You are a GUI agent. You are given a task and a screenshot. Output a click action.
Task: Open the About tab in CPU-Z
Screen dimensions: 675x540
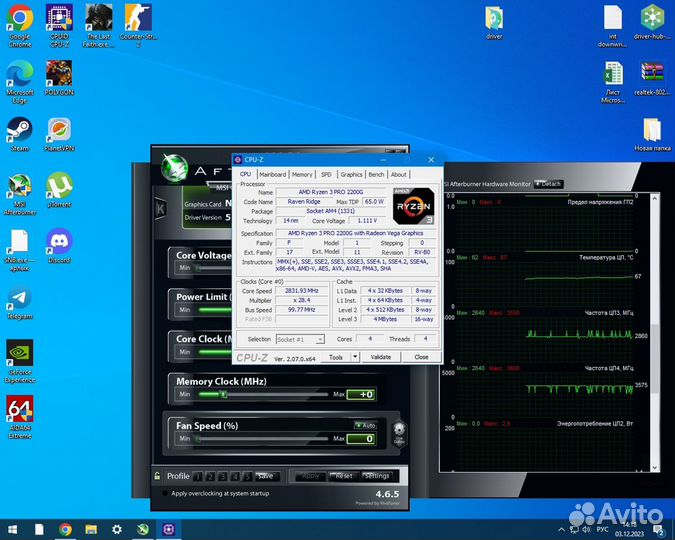[x=398, y=174]
